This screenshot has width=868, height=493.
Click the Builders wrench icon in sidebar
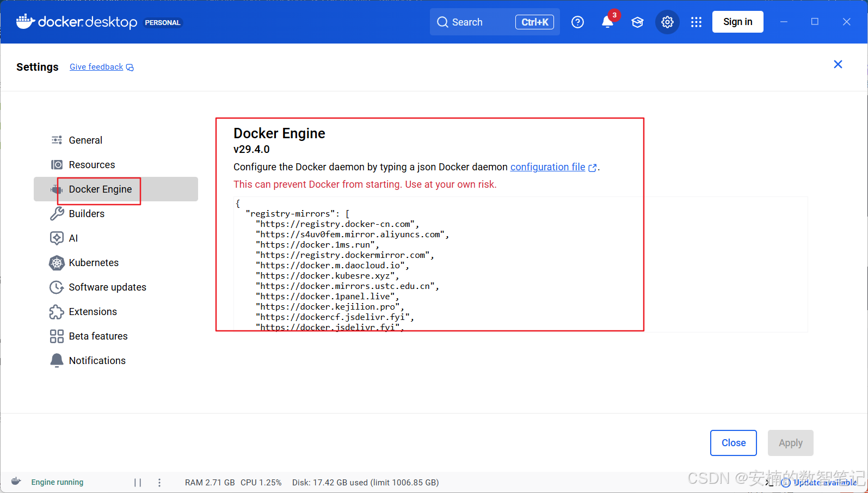[57, 214]
